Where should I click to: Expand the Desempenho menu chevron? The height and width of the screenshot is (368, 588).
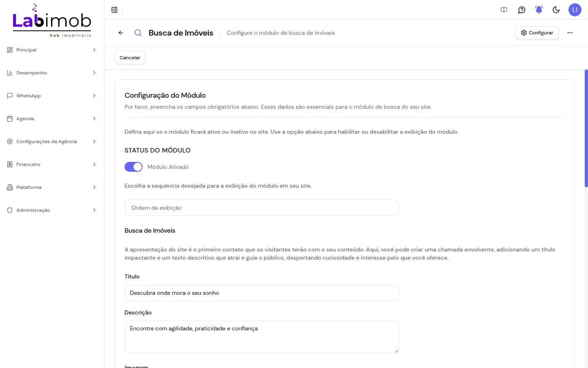point(94,73)
